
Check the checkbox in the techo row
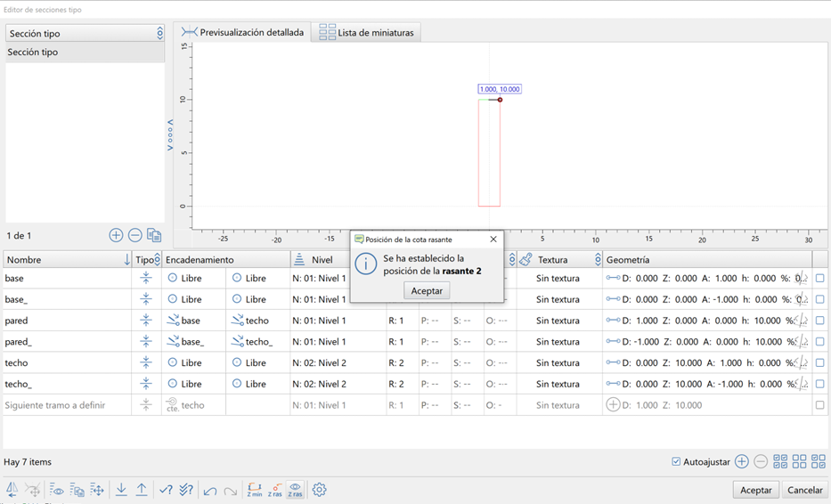click(819, 362)
